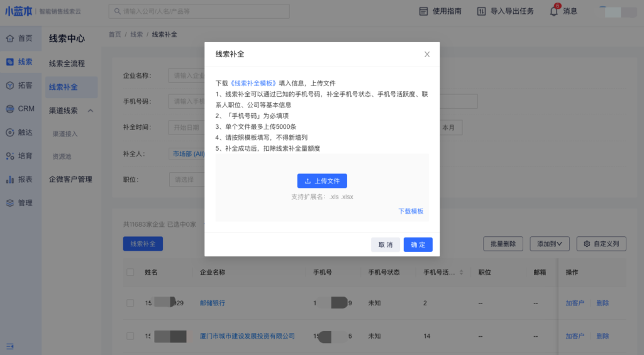
Task: Toggle the select-all checkbox in table header
Action: (x=130, y=273)
